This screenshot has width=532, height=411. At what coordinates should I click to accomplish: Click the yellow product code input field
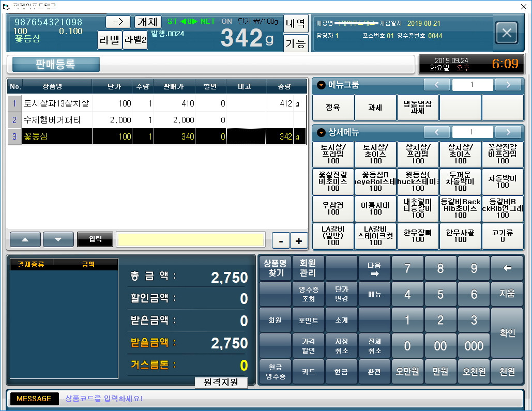click(x=190, y=239)
